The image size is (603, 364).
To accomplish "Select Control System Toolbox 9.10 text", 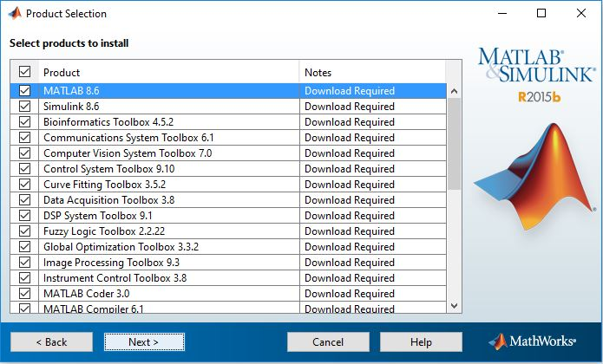I will pyautogui.click(x=109, y=169).
